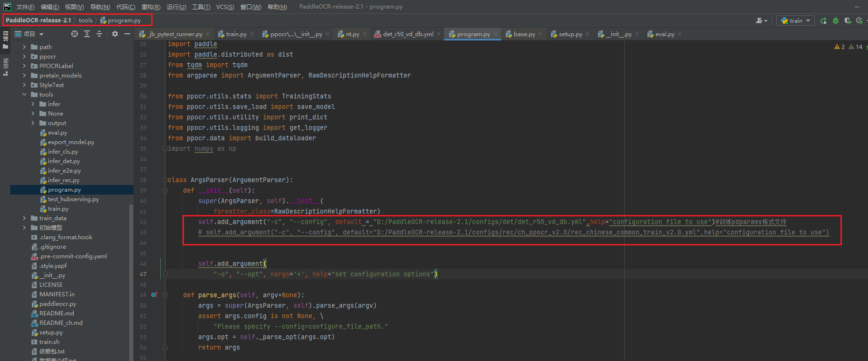Fold the ArgsParser class at line 38
The width and height of the screenshot is (868, 361).
click(165, 180)
